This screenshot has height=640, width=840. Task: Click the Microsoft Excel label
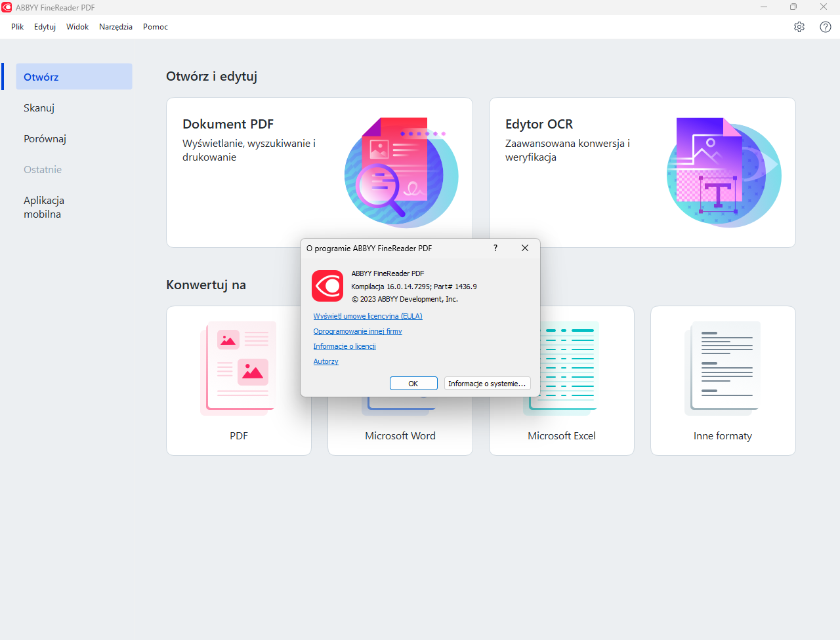[562, 436]
